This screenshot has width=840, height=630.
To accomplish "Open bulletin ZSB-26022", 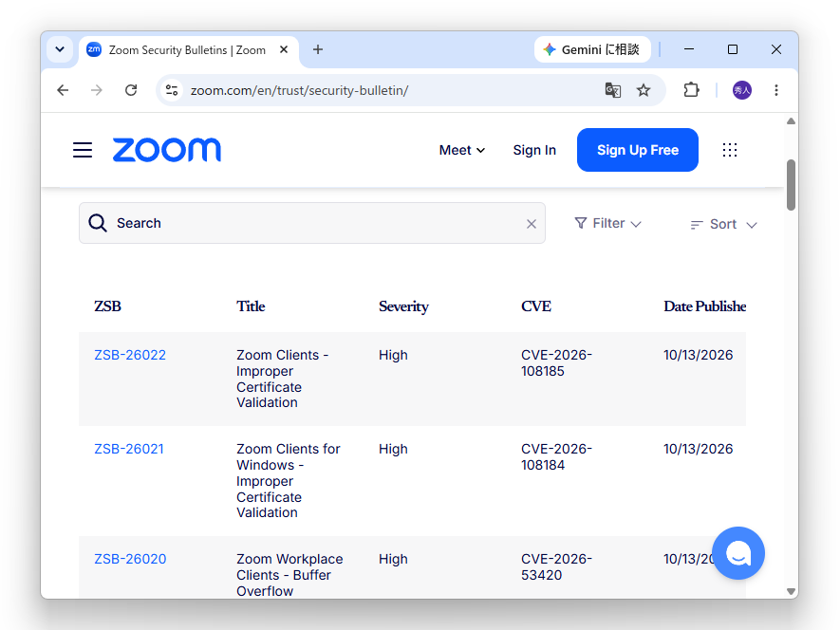I will [x=130, y=355].
